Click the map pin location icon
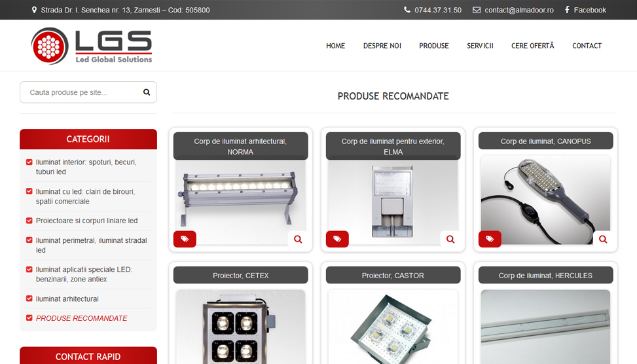This screenshot has height=364, width=637. click(34, 10)
